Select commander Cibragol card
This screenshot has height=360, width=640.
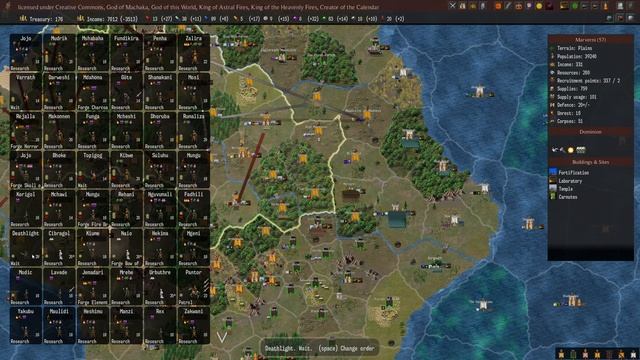coord(59,248)
